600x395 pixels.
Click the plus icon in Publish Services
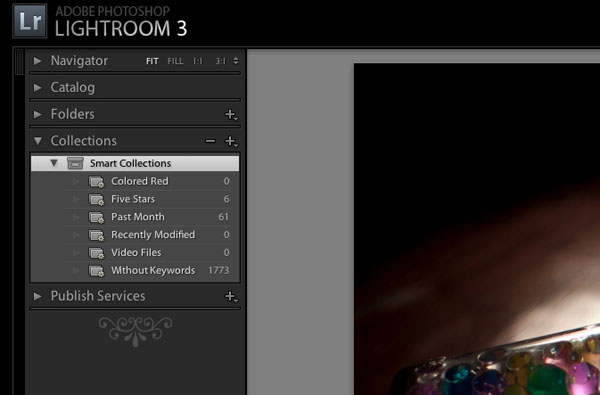[231, 296]
